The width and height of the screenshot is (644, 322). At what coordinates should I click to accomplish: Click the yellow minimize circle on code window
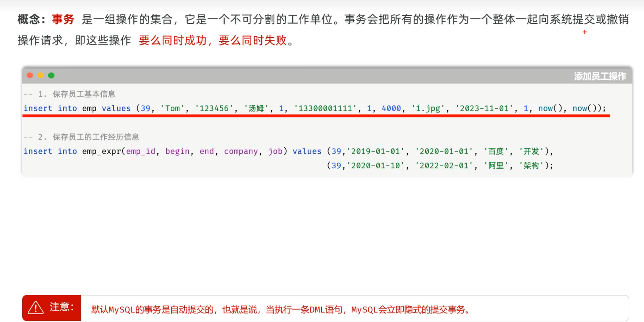click(x=40, y=75)
